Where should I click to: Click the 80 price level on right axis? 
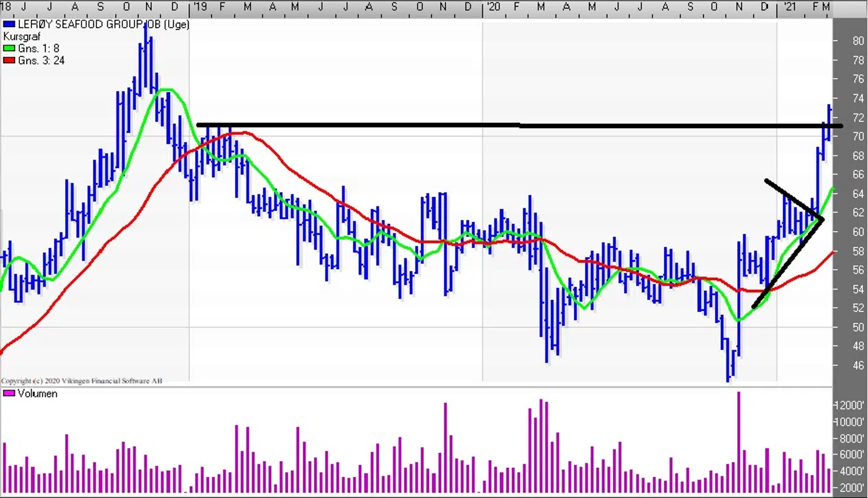pos(858,41)
